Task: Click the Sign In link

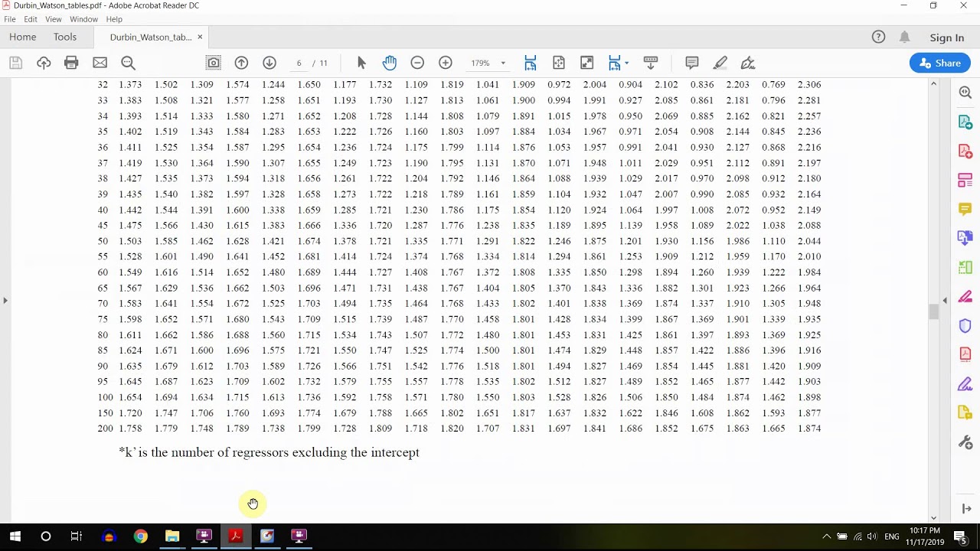Action: click(x=947, y=37)
